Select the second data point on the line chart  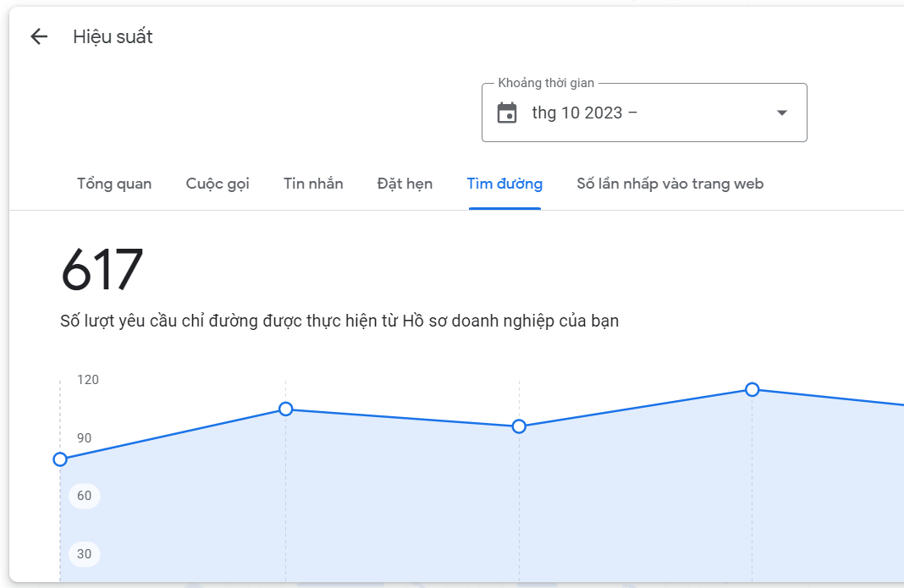tap(286, 409)
